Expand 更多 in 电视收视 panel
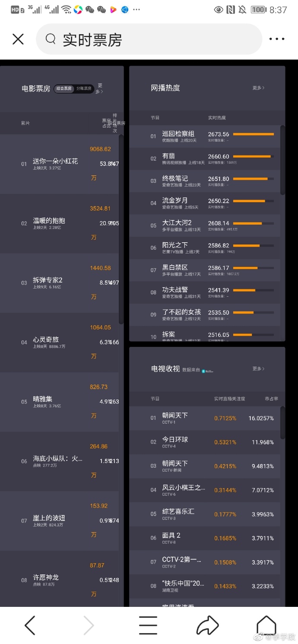Screen dimensions: 298x644 point(259,368)
